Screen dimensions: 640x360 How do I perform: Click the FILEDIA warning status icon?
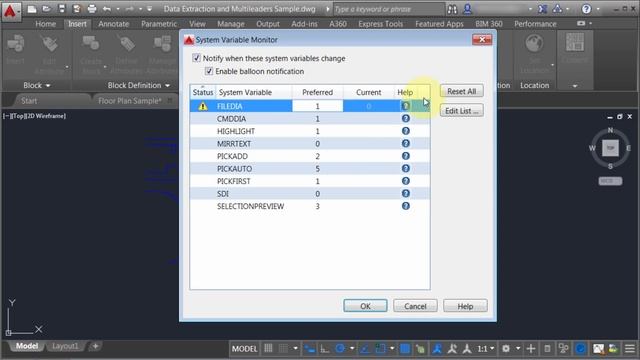[202, 106]
